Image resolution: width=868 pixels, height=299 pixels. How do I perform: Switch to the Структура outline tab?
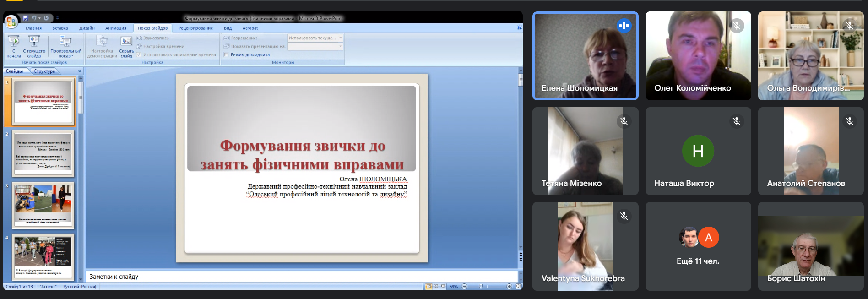44,71
